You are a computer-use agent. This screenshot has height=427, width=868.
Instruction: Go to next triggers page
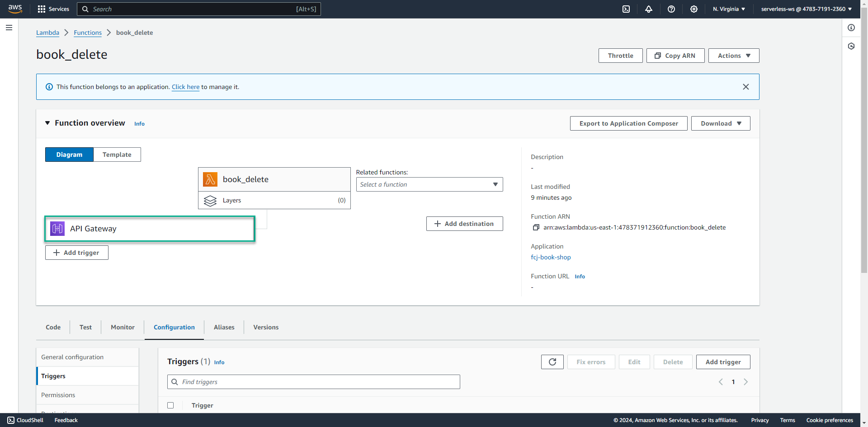[x=746, y=382]
